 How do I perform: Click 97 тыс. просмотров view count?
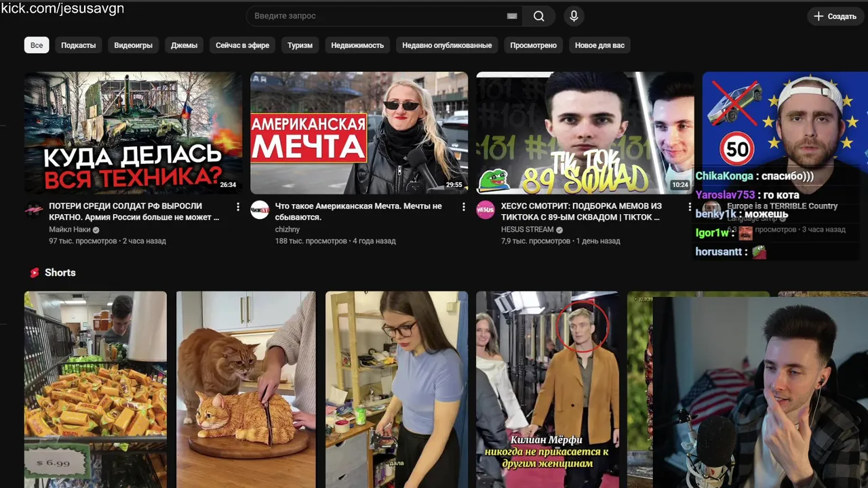click(83, 241)
